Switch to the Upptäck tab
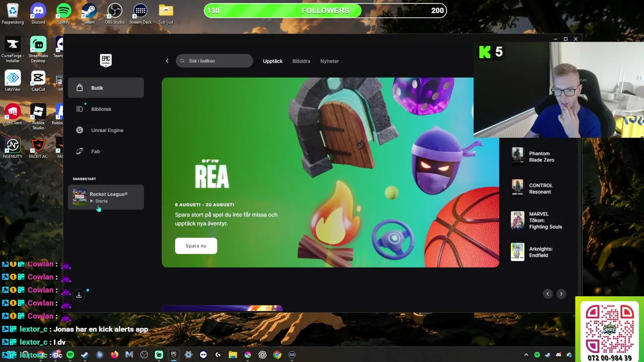Image resolution: width=644 pixels, height=362 pixels. click(x=273, y=61)
